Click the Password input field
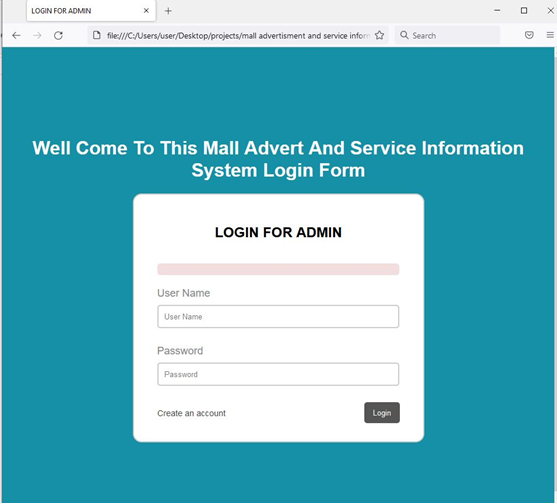 [x=278, y=374]
